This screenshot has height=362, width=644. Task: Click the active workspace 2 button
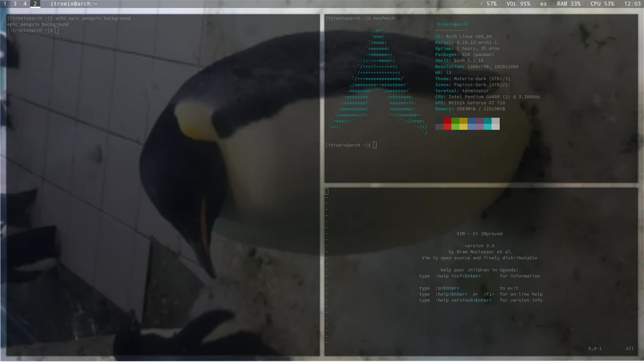pos(34,4)
